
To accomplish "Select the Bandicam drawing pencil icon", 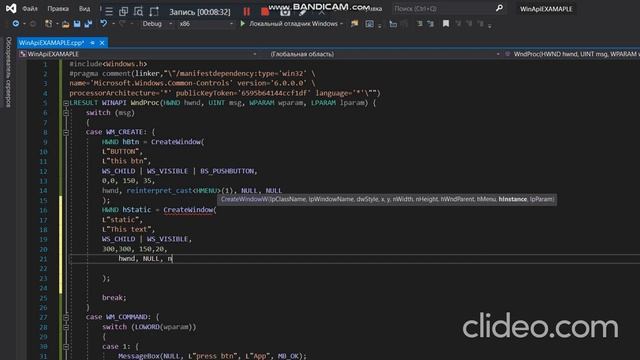I will 302,12.
